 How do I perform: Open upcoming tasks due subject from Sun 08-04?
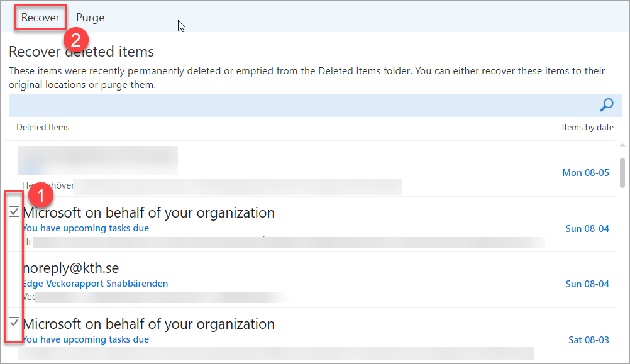[86, 228]
